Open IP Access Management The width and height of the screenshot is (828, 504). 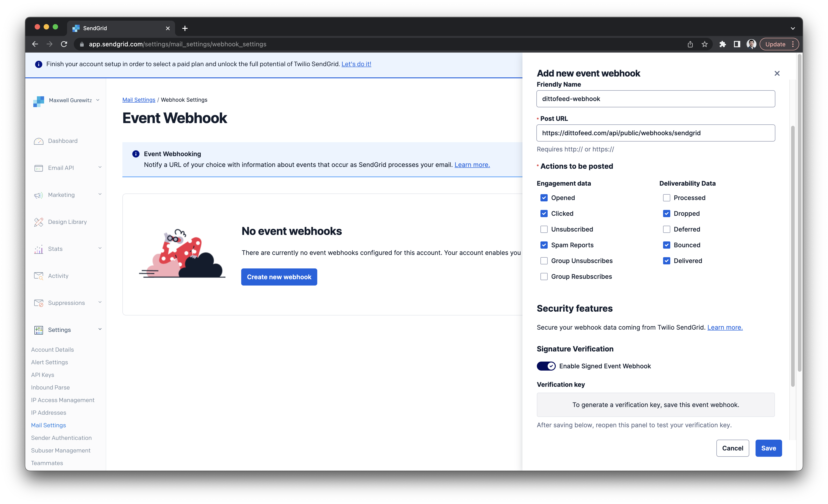(63, 400)
